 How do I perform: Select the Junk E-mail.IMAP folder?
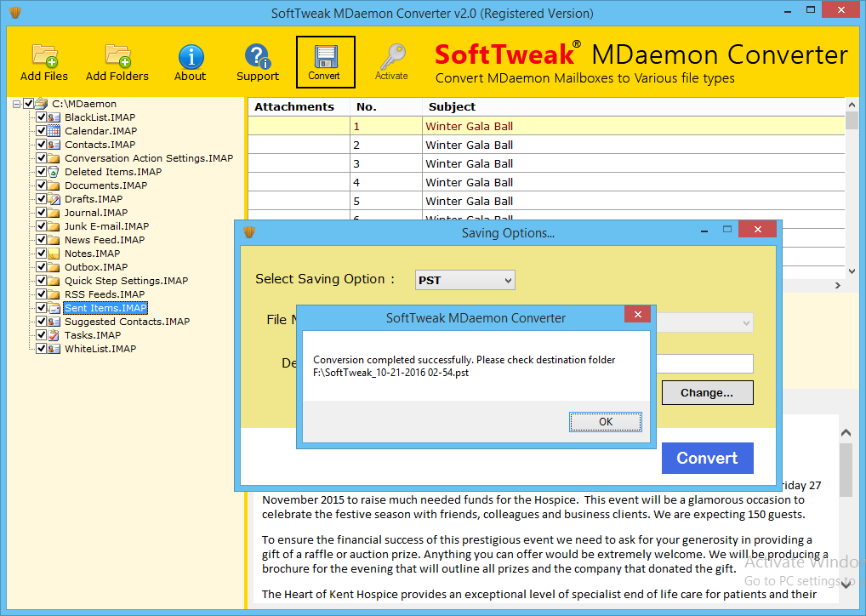click(x=106, y=226)
